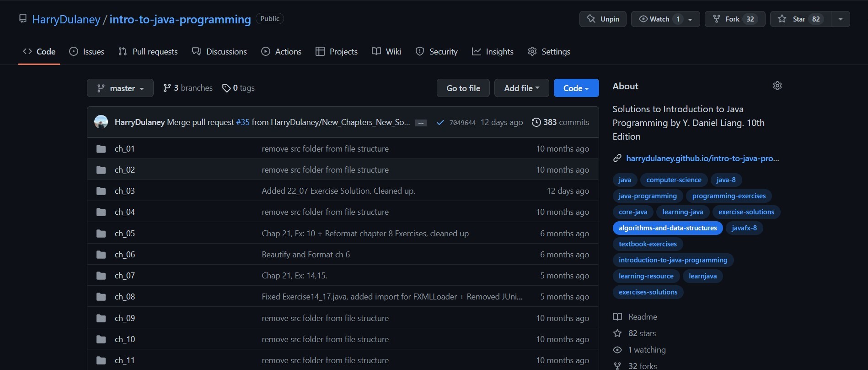View the 3 branches list

click(188, 88)
